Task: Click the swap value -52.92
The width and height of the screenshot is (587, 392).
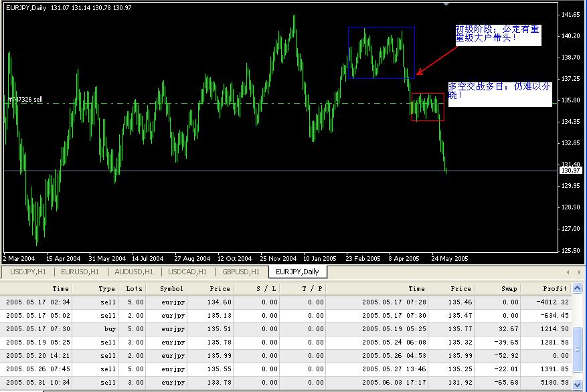Action: [506, 356]
